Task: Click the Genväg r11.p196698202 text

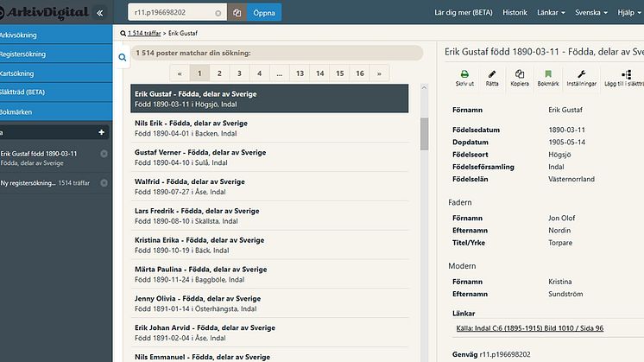Action: tap(491, 354)
